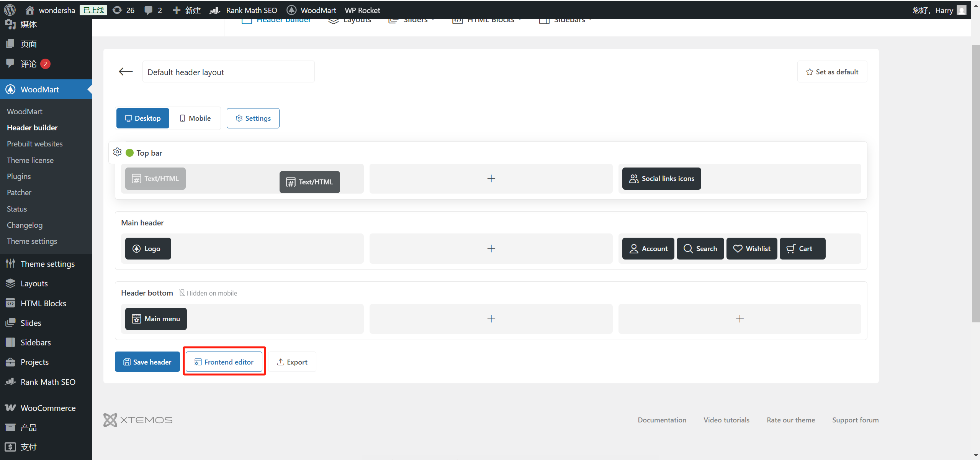
Task: Select the Wishlist header element
Action: (751, 249)
